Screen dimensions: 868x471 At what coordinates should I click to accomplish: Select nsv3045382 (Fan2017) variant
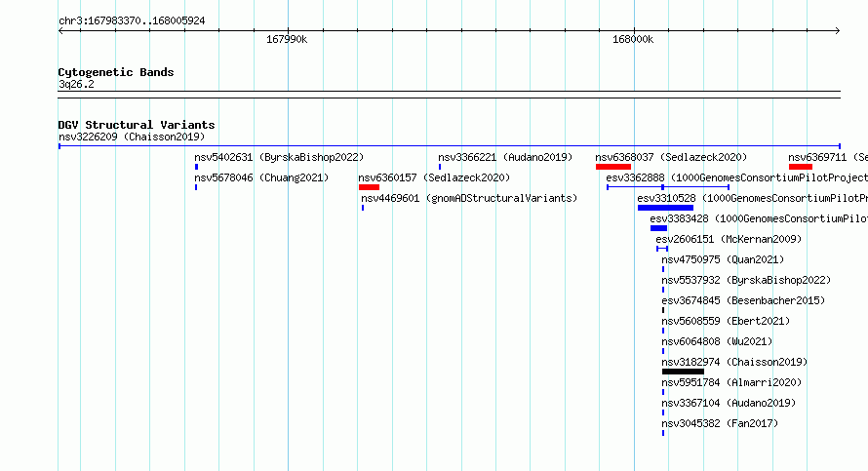tap(720, 423)
